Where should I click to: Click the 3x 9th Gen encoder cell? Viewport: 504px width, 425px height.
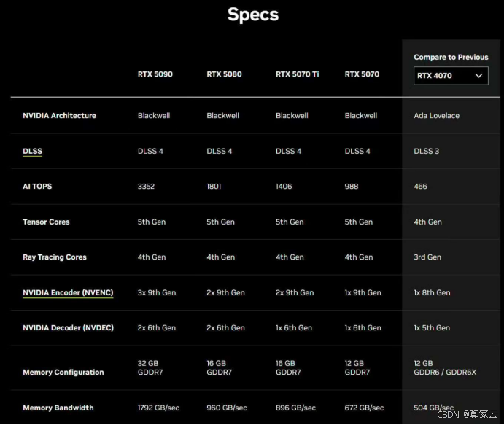tap(157, 292)
